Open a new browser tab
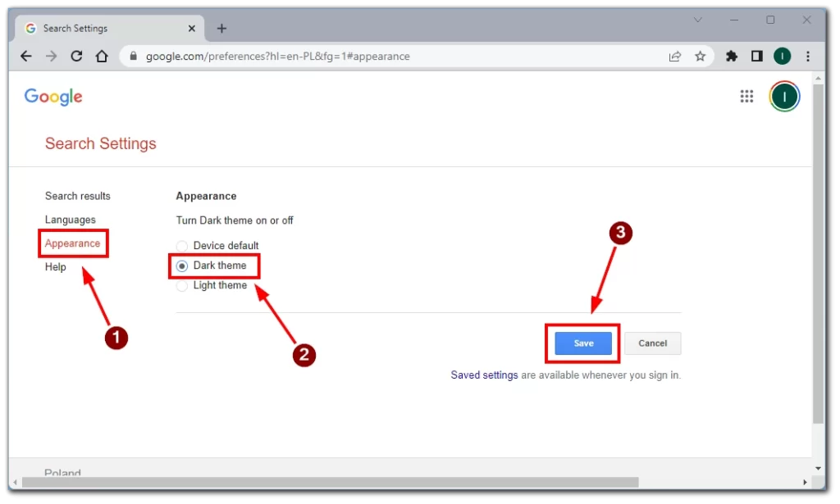840x504 pixels. [x=221, y=29]
